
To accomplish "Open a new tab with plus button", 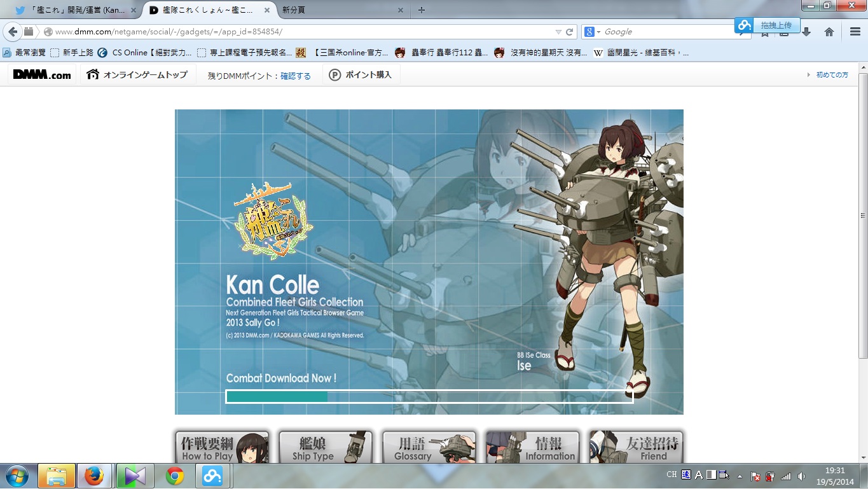I will (422, 10).
